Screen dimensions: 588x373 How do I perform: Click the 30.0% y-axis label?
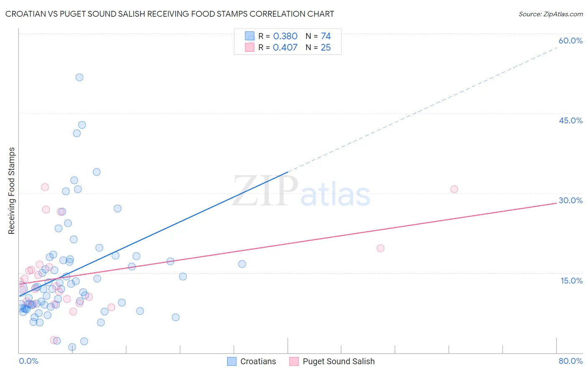pyautogui.click(x=570, y=200)
